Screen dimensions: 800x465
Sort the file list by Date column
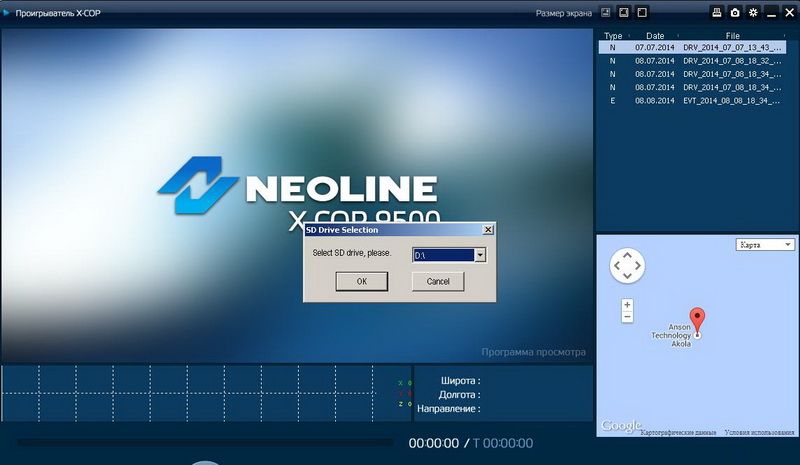click(655, 36)
